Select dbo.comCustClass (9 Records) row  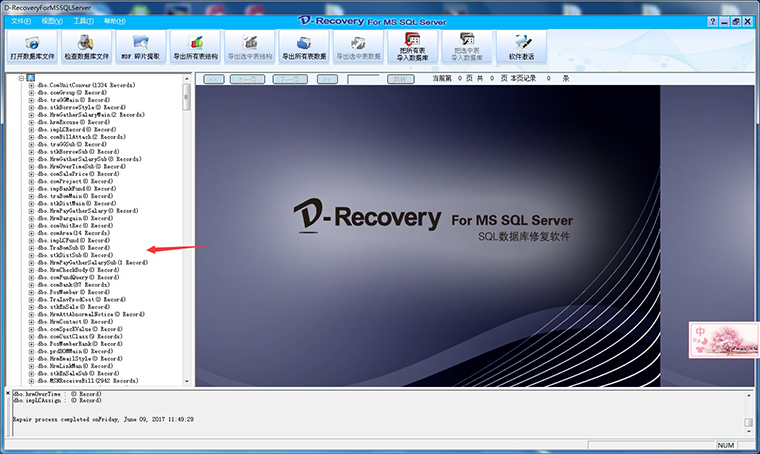point(80,336)
